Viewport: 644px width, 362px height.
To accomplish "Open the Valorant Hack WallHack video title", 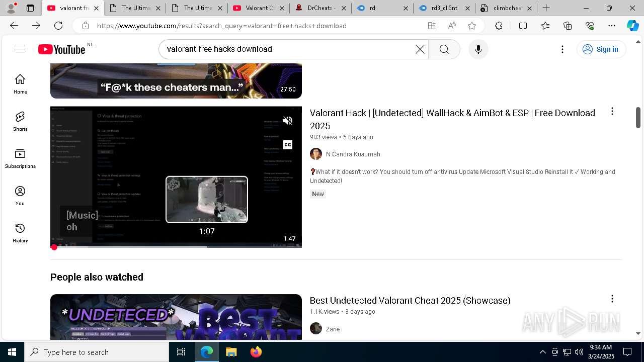I will tap(452, 119).
